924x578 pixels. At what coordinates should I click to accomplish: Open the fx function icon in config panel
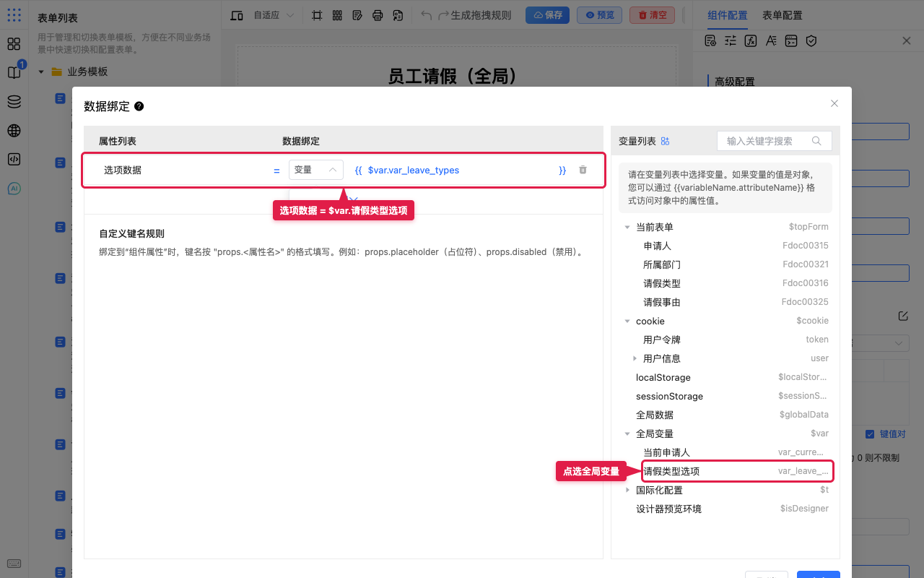(751, 41)
